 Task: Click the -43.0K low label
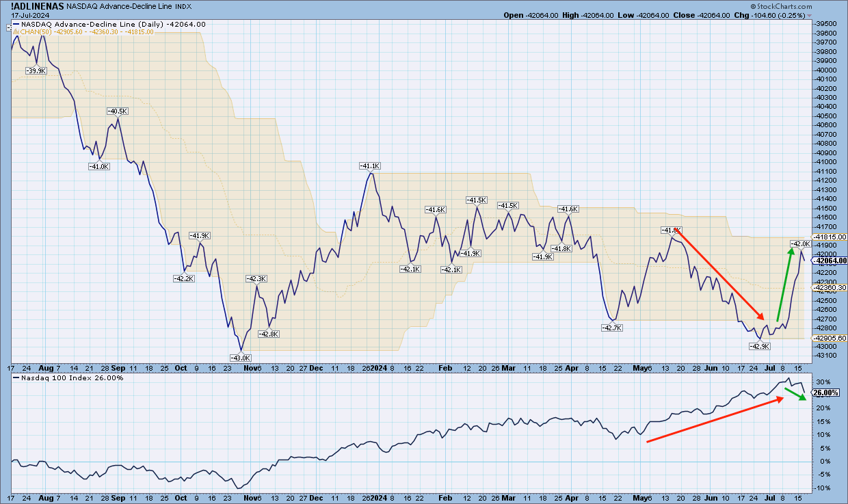pyautogui.click(x=241, y=358)
